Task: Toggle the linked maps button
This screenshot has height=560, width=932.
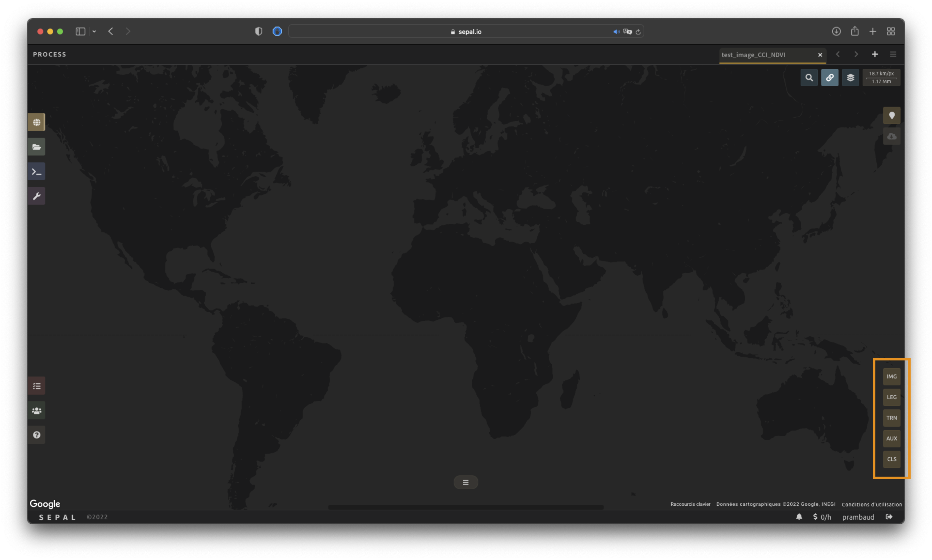Action: [830, 78]
